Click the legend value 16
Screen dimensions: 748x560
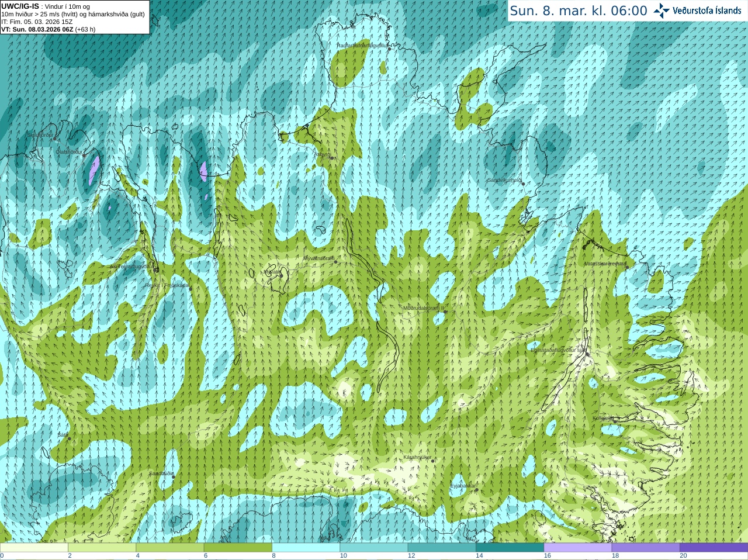(547, 556)
